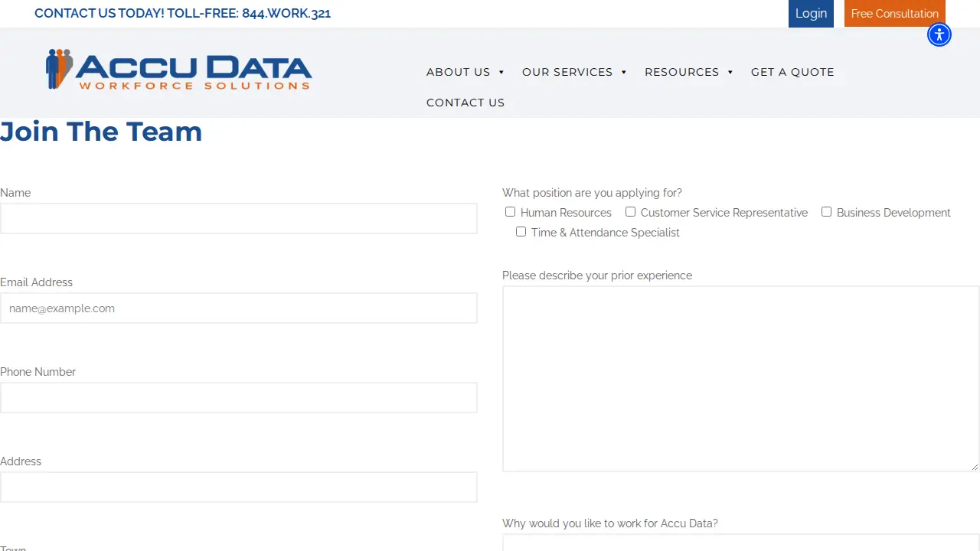Open the accessibility options icon
Image resolution: width=980 pixels, height=551 pixels.
(939, 34)
